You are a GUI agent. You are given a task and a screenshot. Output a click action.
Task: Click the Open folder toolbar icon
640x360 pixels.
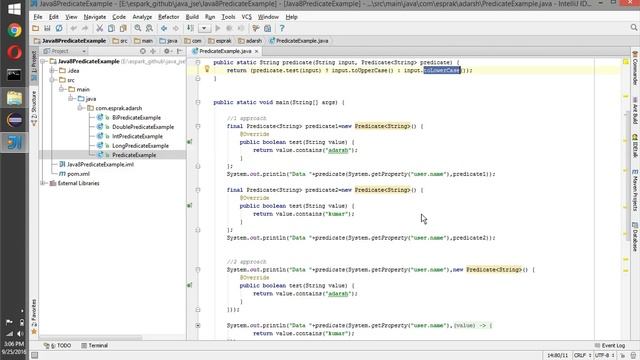coord(36,28)
